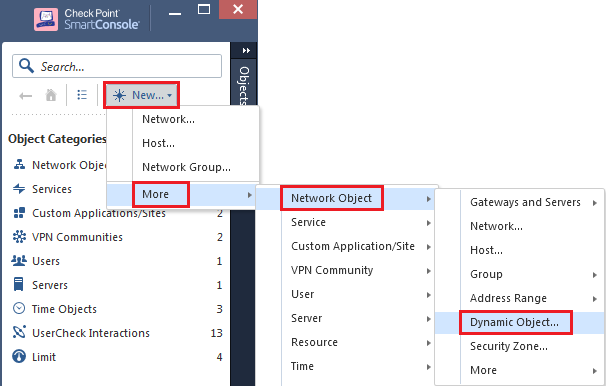Viewport: 606px width, 386px height.
Task: Click the Limit gauge icon
Action: coord(19,356)
